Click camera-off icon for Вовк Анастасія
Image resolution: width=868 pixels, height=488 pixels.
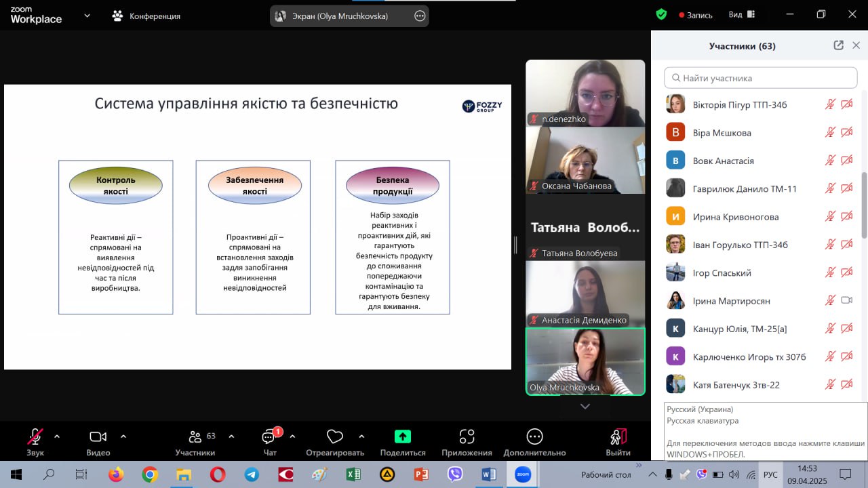(847, 160)
